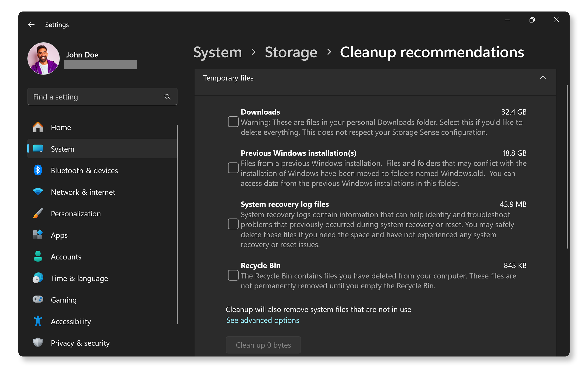Go to System in breadcrumb
This screenshot has height=368, width=588.
click(218, 52)
